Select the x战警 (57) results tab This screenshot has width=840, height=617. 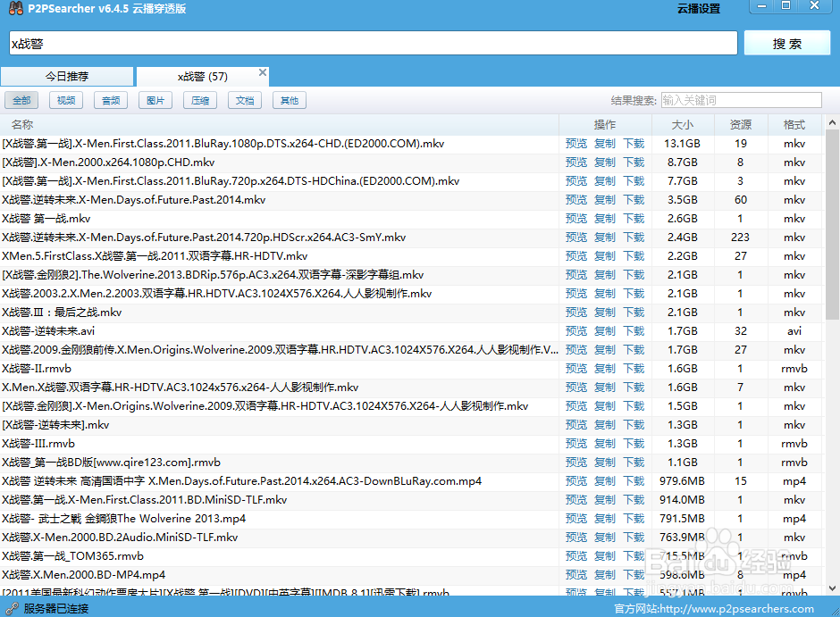[203, 77]
